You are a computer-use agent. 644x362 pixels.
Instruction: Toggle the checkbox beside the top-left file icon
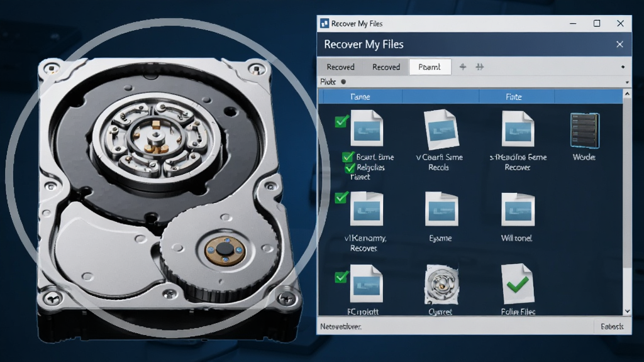(341, 121)
